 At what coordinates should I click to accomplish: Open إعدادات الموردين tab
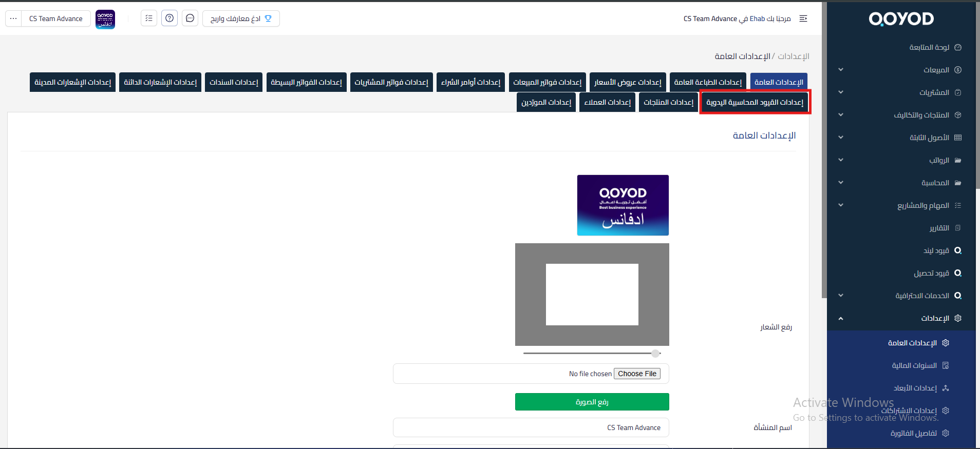546,102
